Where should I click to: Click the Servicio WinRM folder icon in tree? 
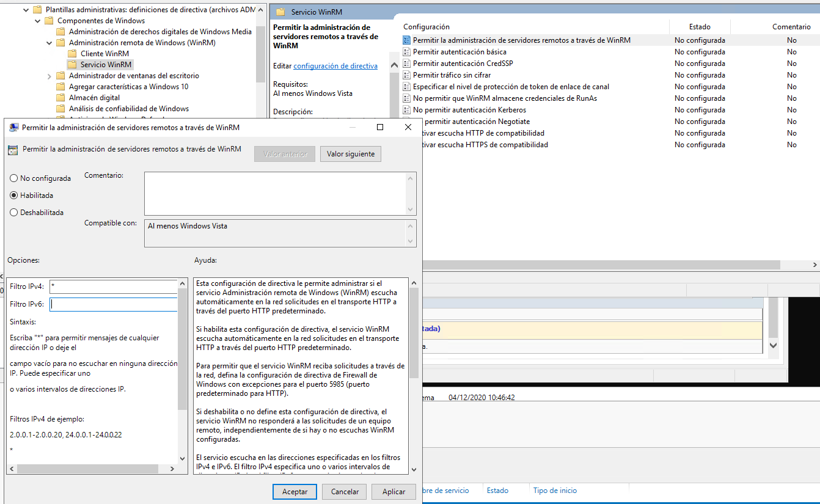pyautogui.click(x=72, y=65)
